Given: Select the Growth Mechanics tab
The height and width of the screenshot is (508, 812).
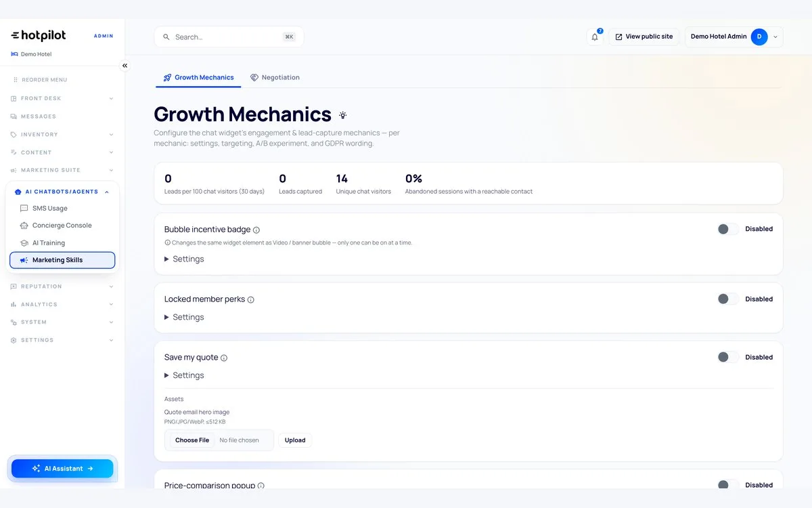Looking at the screenshot, I should pyautogui.click(x=198, y=78).
